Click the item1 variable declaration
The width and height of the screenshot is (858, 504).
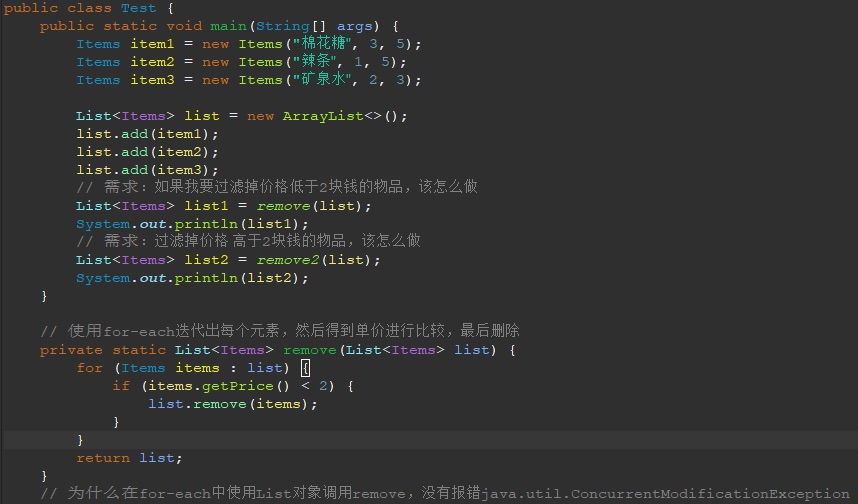tap(152, 44)
